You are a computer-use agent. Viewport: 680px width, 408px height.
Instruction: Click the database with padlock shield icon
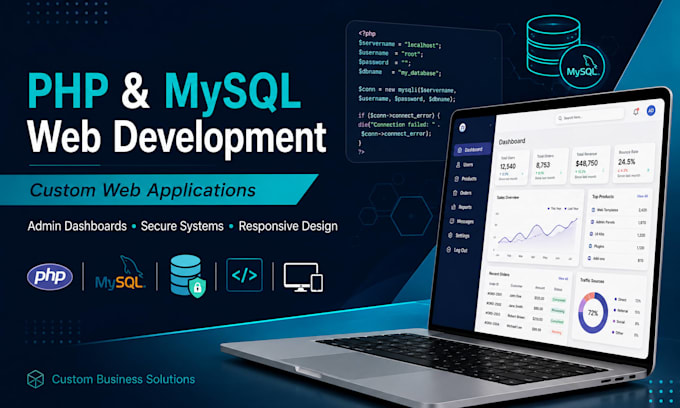188,276
